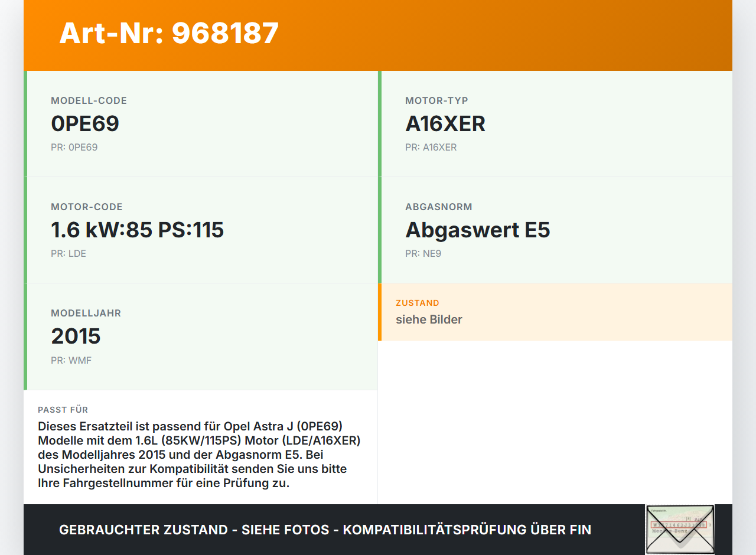The width and height of the screenshot is (756, 555).
Task: Click the text PR: NE9
Action: [423, 254]
